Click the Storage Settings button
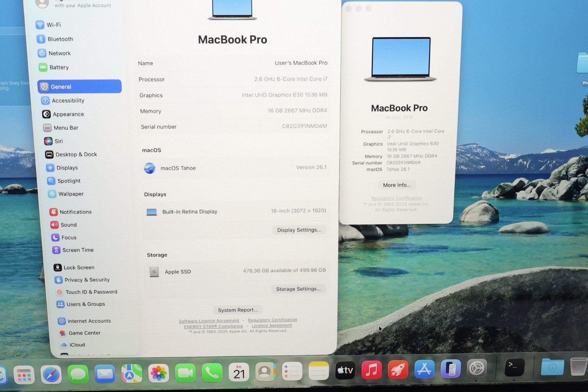 [x=298, y=289]
